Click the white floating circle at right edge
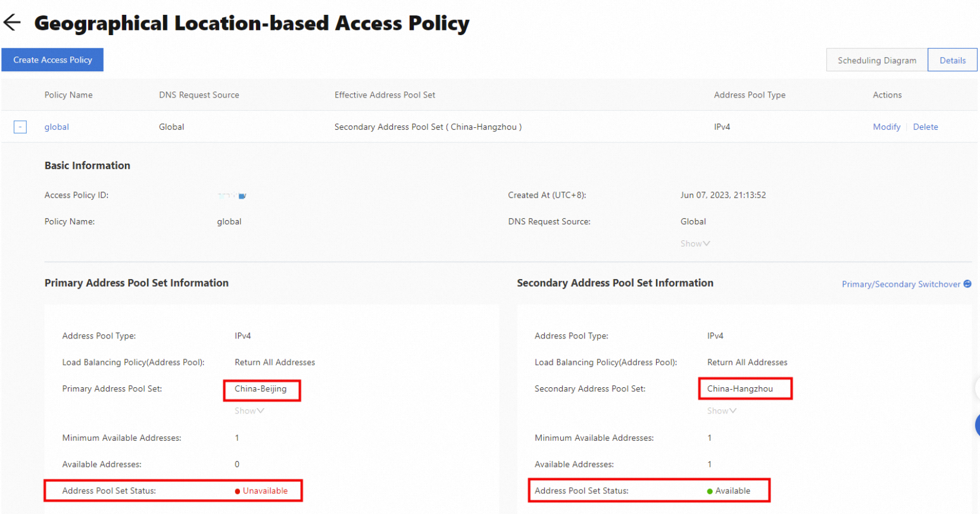 977,388
